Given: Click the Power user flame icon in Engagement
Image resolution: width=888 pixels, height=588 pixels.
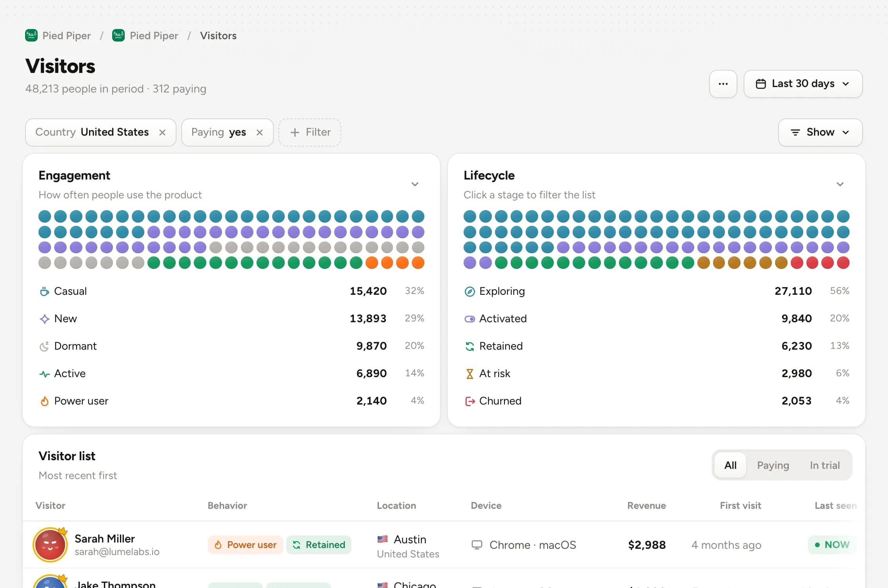Looking at the screenshot, I should [x=44, y=401].
